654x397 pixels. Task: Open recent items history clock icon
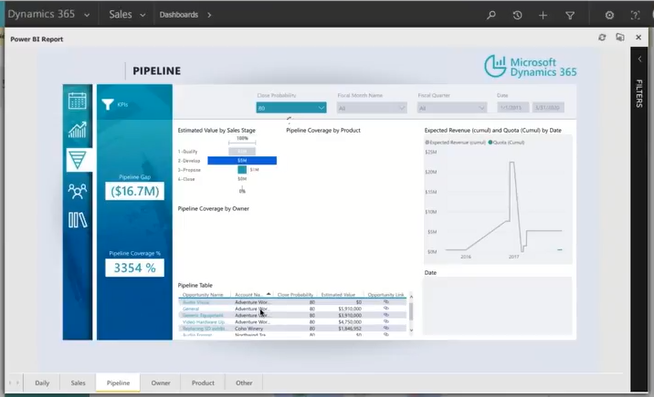[517, 15]
